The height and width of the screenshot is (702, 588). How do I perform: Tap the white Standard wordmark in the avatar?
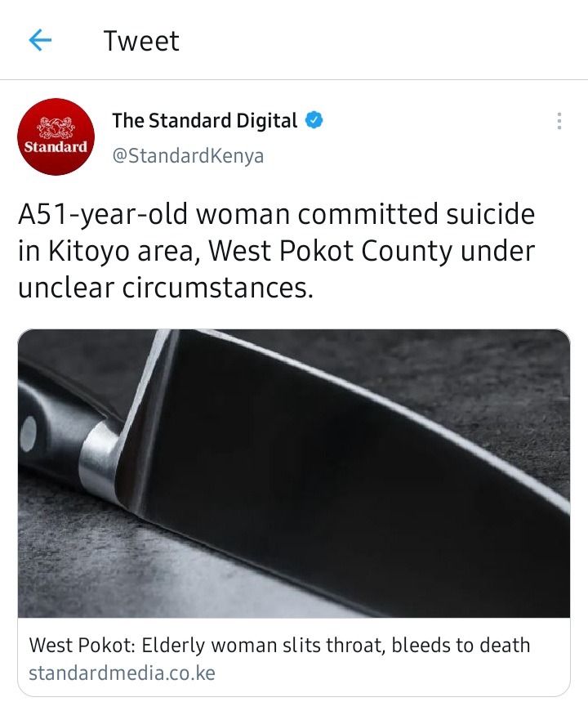click(x=56, y=147)
